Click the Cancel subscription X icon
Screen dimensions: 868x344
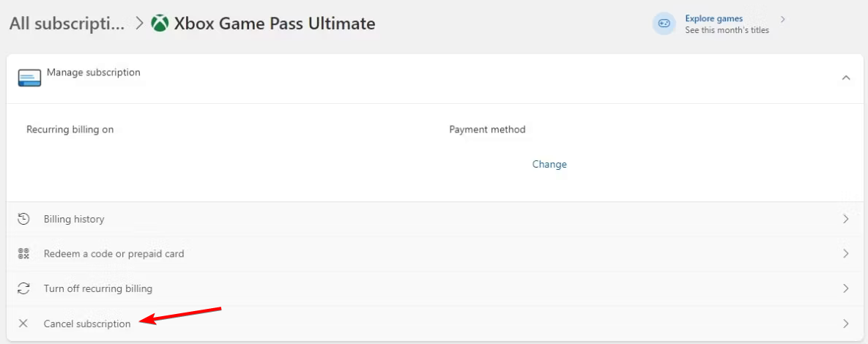(x=23, y=324)
